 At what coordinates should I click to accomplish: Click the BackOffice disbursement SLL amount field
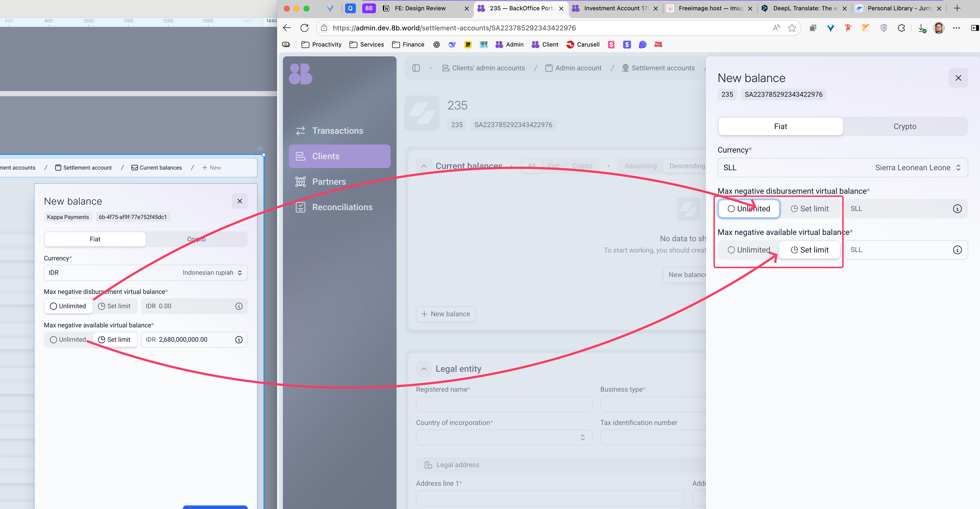(x=906, y=209)
